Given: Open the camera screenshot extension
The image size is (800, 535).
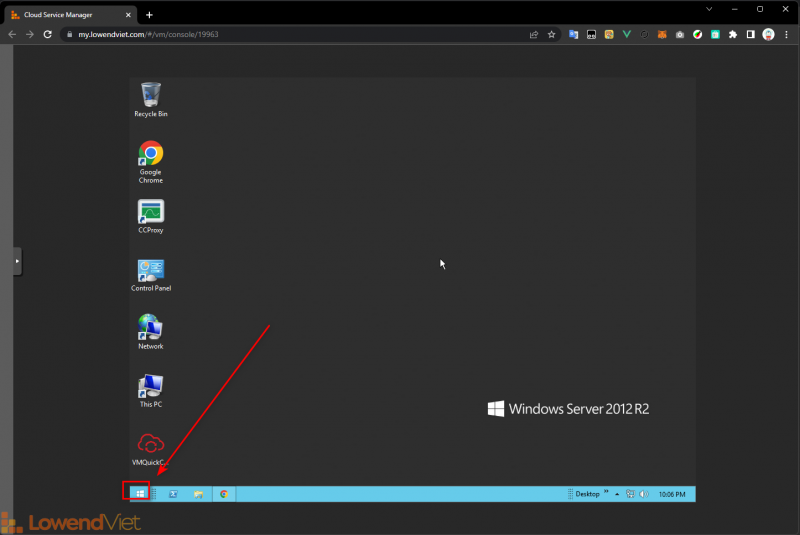Looking at the screenshot, I should coord(680,34).
